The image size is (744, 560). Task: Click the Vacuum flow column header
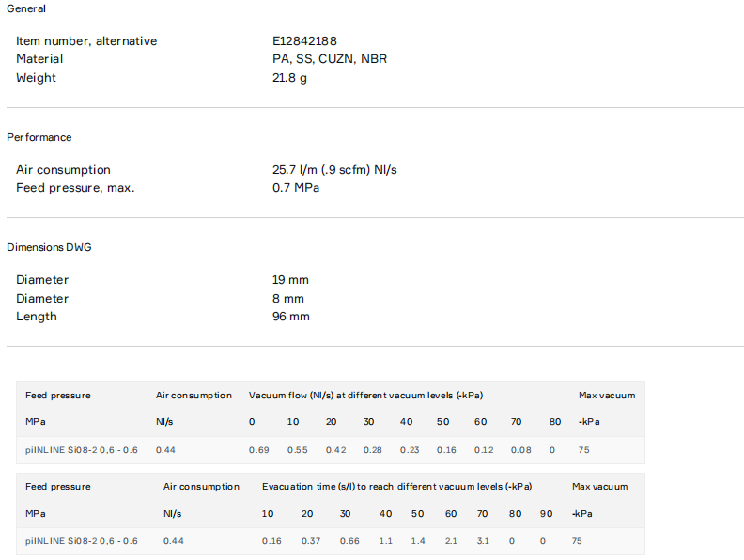(365, 396)
